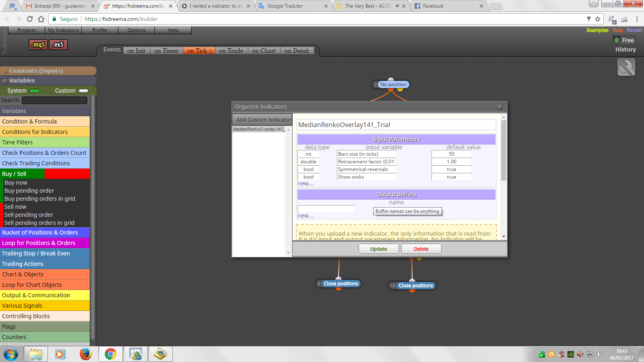
Task: Open saved passwords key icon
Action: point(589,19)
